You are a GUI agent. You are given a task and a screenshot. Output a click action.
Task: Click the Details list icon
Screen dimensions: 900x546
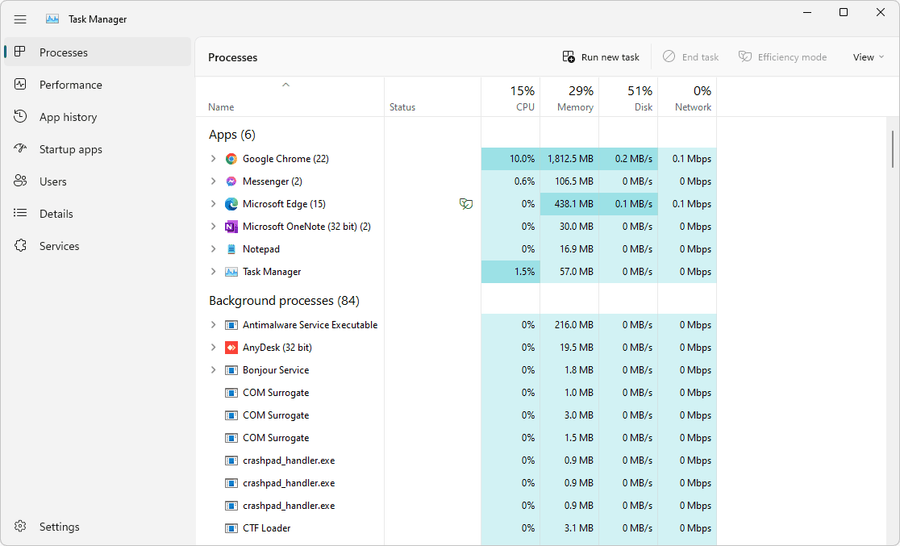[x=20, y=213]
